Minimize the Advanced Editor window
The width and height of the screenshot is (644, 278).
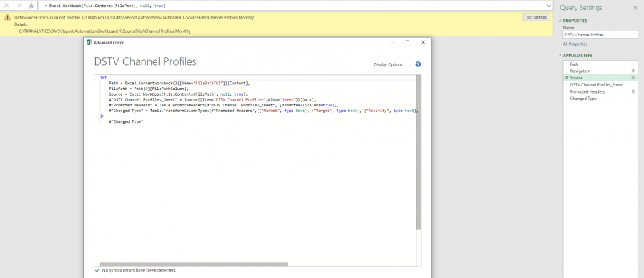pos(392,42)
